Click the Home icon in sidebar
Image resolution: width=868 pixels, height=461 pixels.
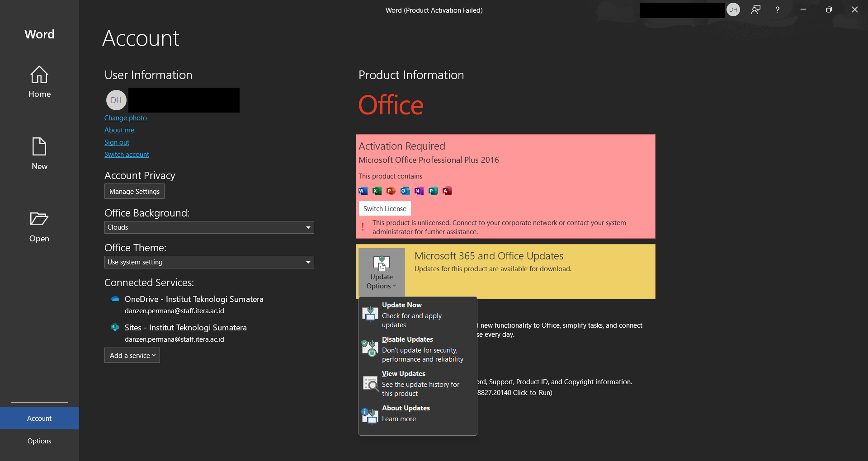point(39,75)
